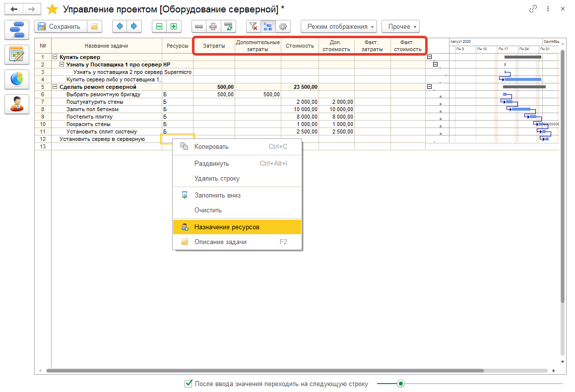Open the Gantt chart view in sidebar
Image resolution: width=575 pixels, height=392 pixels.
(17, 30)
